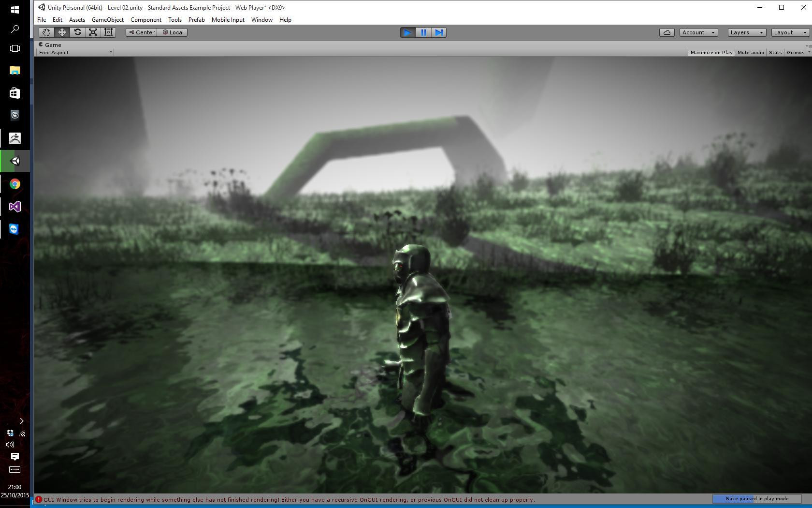Image resolution: width=812 pixels, height=508 pixels.
Task: Pause the running game
Action: click(x=423, y=32)
